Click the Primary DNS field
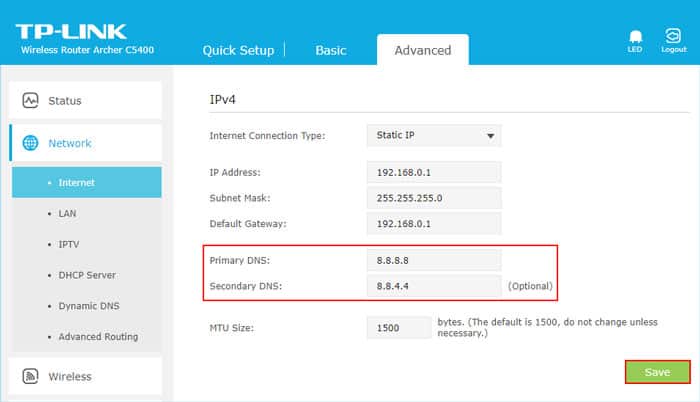 click(x=434, y=260)
